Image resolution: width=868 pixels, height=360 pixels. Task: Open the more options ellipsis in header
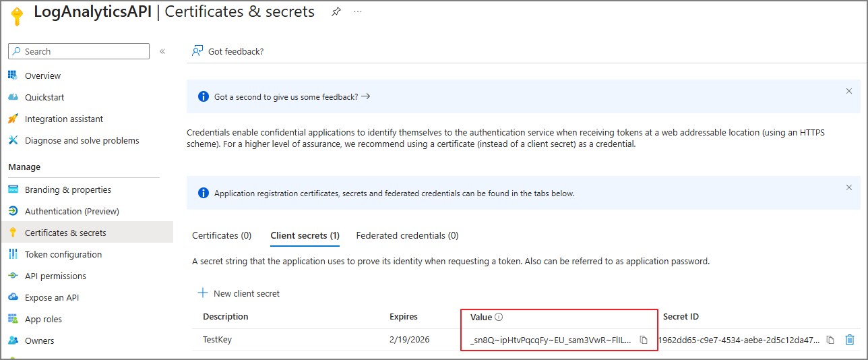pos(358,12)
